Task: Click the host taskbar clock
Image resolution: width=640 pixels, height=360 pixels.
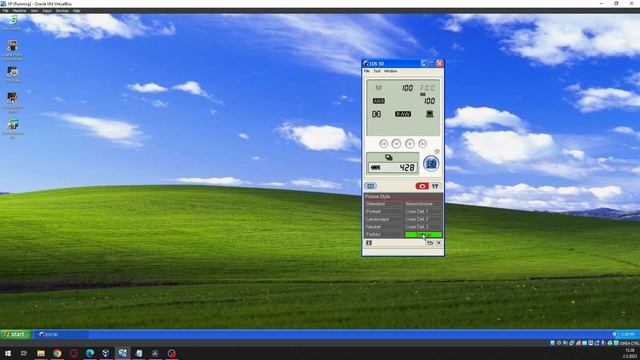Action: click(630, 353)
